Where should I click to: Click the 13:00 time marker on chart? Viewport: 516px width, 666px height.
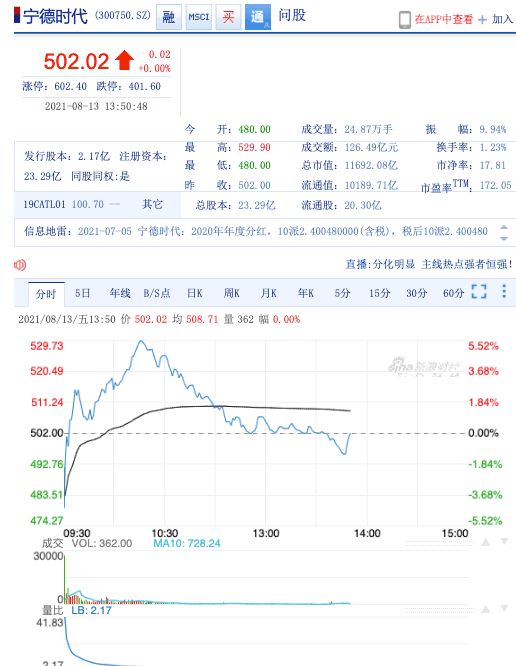pos(266,533)
